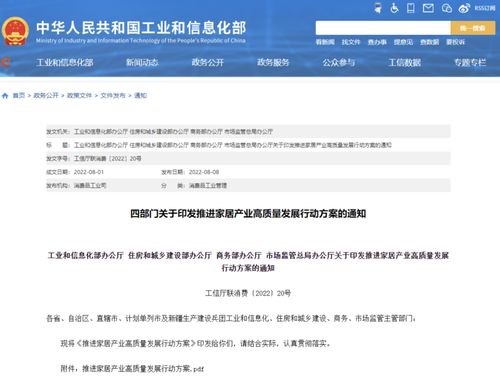The width and height of the screenshot is (500, 379).
Task: Open the attachment 推进家居产业高质量发展行动方案.pdf
Action: click(x=143, y=368)
